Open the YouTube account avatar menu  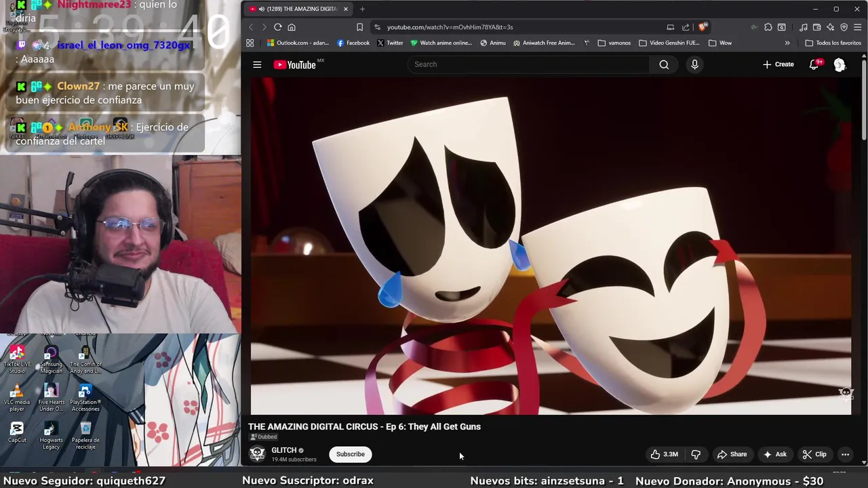(x=840, y=64)
